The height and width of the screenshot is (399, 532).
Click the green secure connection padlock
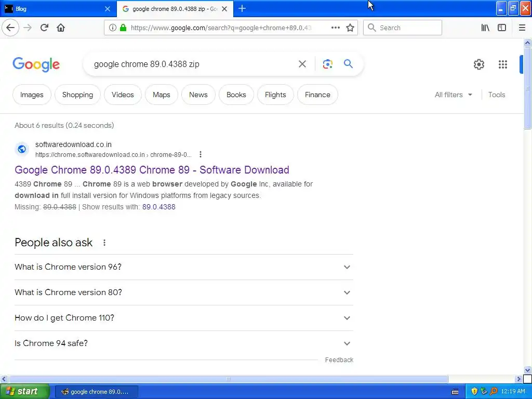(123, 28)
